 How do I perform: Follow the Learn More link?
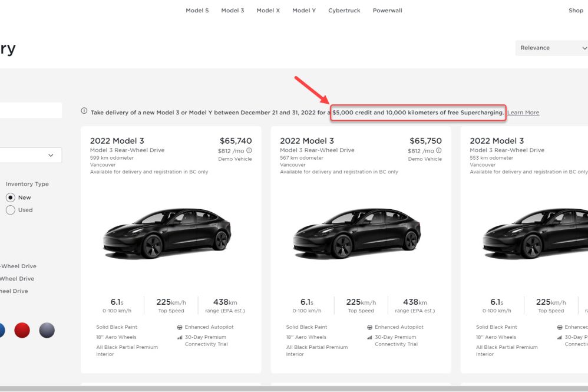(x=523, y=113)
